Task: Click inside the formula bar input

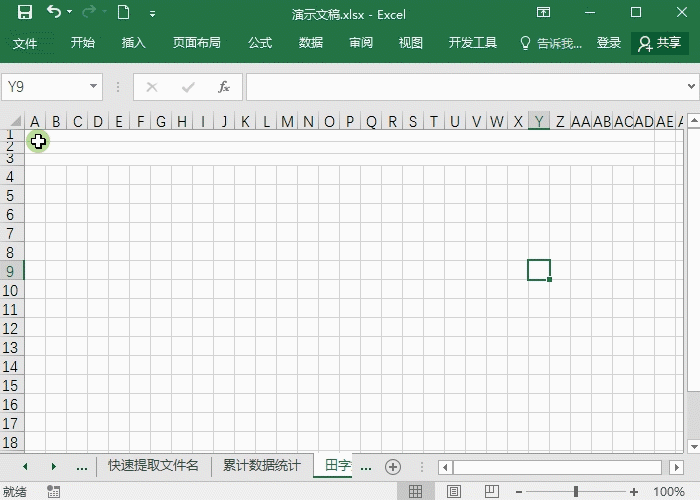Action: (465, 87)
